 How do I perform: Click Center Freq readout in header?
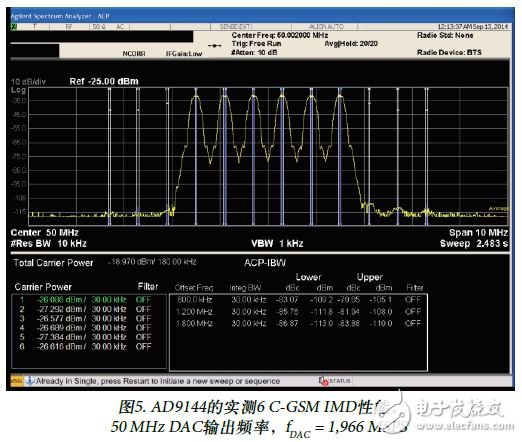point(280,35)
